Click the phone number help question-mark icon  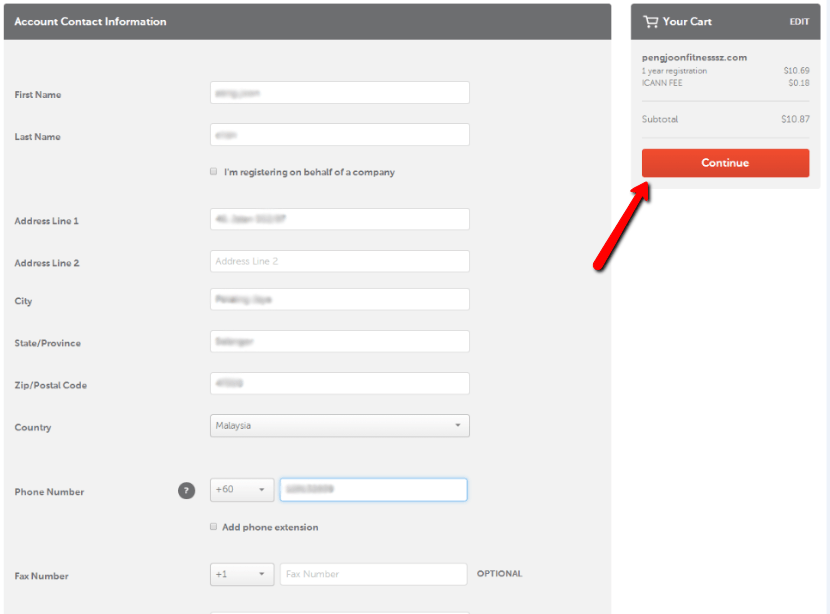click(x=186, y=490)
